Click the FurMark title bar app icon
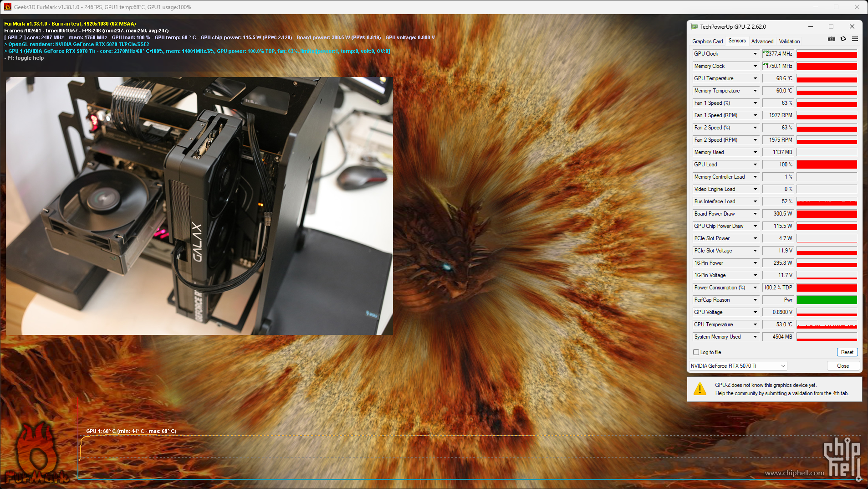This screenshot has height=489, width=868. click(x=8, y=7)
